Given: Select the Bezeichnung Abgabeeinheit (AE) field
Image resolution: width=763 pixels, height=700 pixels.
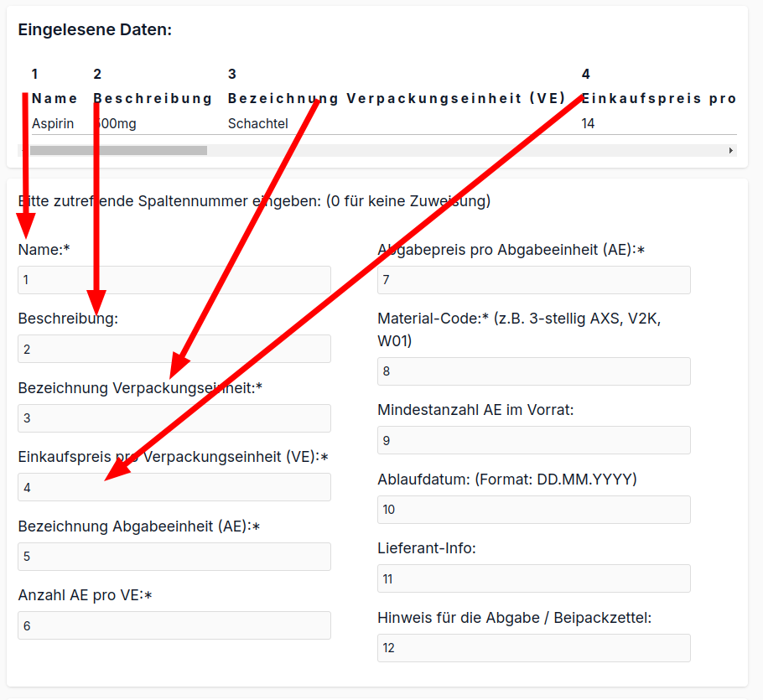Looking at the screenshot, I should click(174, 557).
